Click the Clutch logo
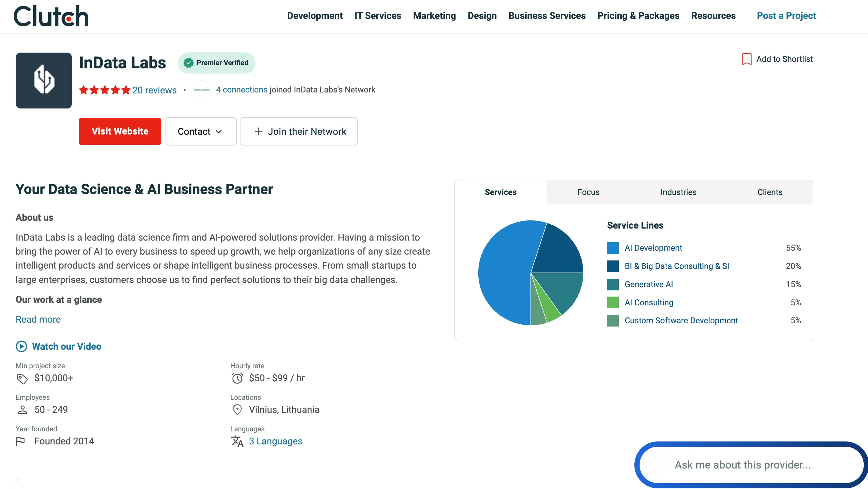The height and width of the screenshot is (489, 868). click(x=51, y=16)
